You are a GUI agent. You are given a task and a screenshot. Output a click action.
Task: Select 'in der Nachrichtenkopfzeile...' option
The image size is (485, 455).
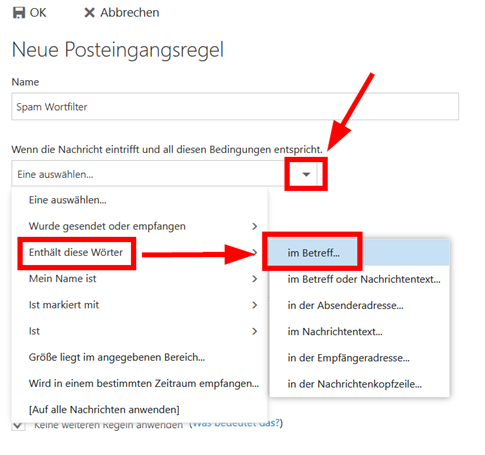pyautogui.click(x=359, y=384)
